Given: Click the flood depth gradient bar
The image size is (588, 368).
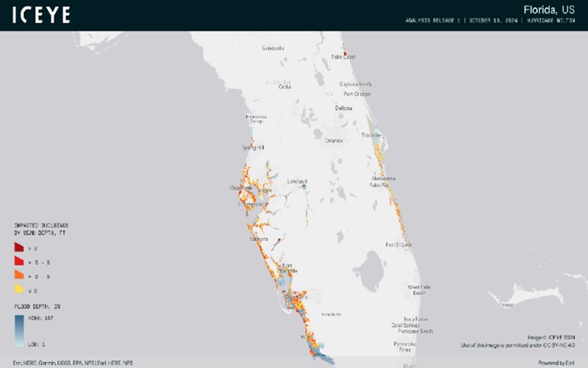Looking at the screenshot, I should coord(18,330).
